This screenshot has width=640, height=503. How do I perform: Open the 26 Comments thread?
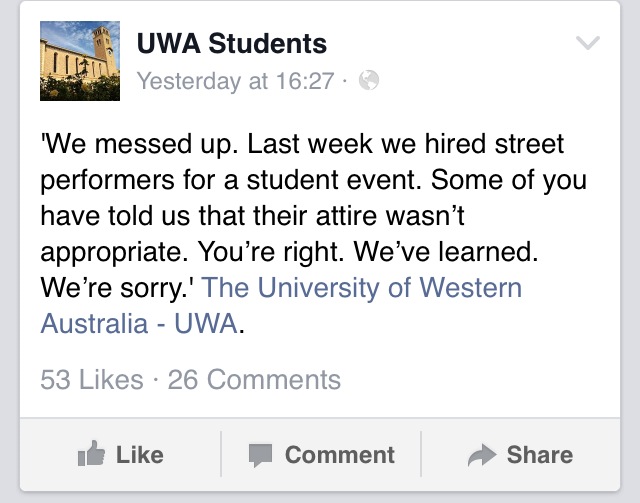coord(254,380)
